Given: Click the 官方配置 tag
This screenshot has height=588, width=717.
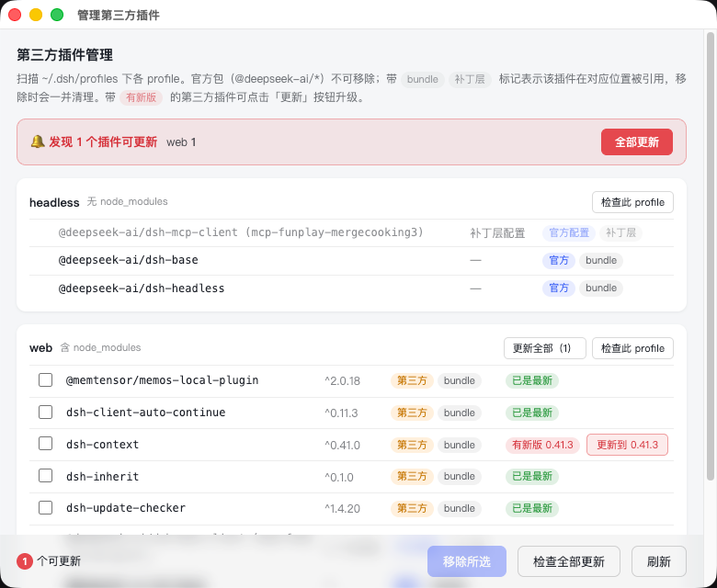Looking at the screenshot, I should point(569,233).
